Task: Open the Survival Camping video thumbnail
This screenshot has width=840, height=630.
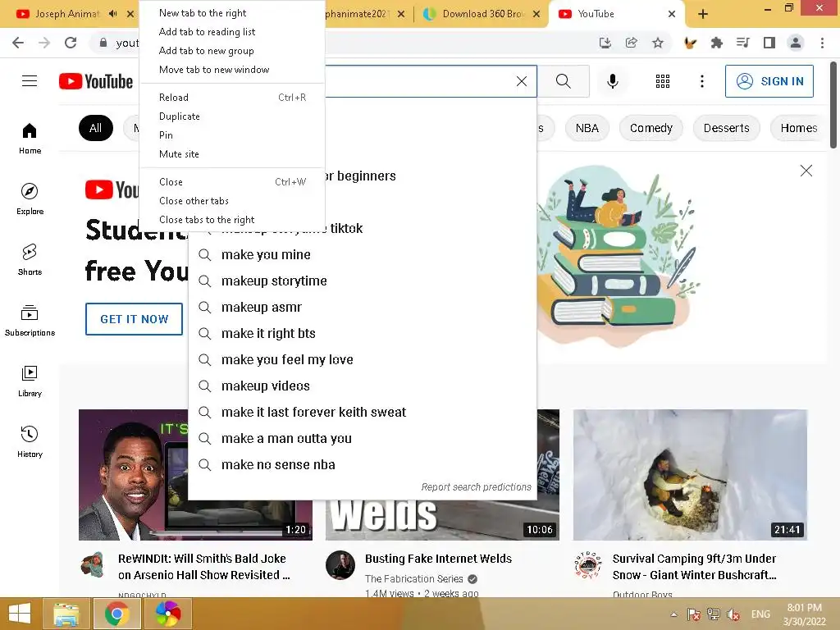Action: (690, 475)
